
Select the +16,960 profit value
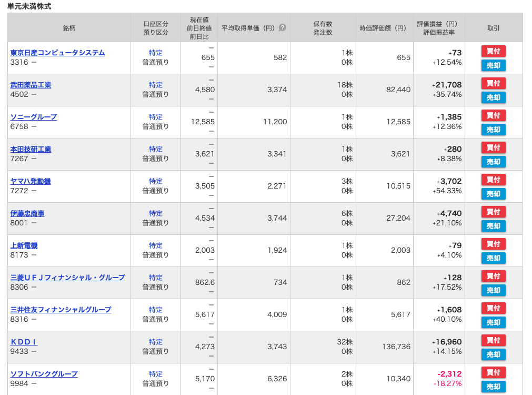tap(447, 342)
